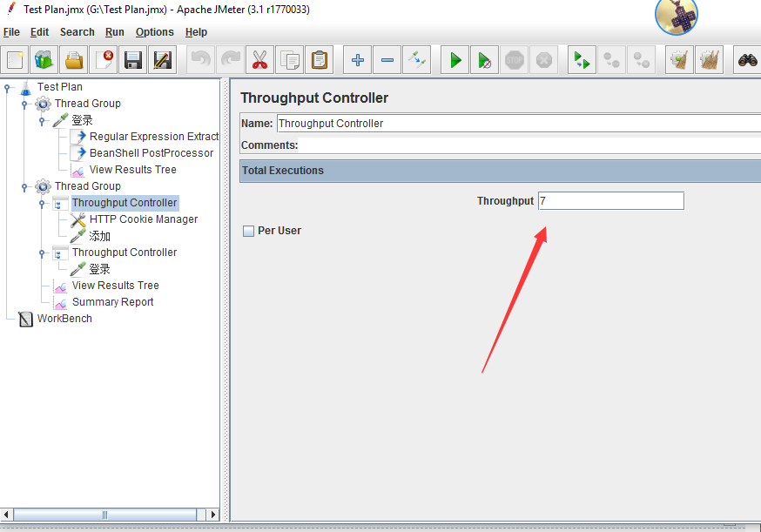Viewport: 761px width, 532px height.
Task: Open the Run menu
Action: [x=115, y=32]
